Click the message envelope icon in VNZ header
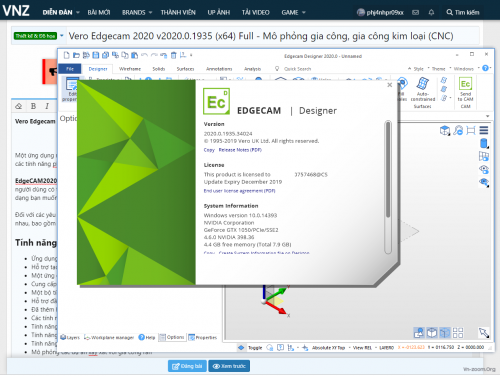Image resolution: width=500 pixels, height=376 pixels. pyautogui.click(x=415, y=12)
